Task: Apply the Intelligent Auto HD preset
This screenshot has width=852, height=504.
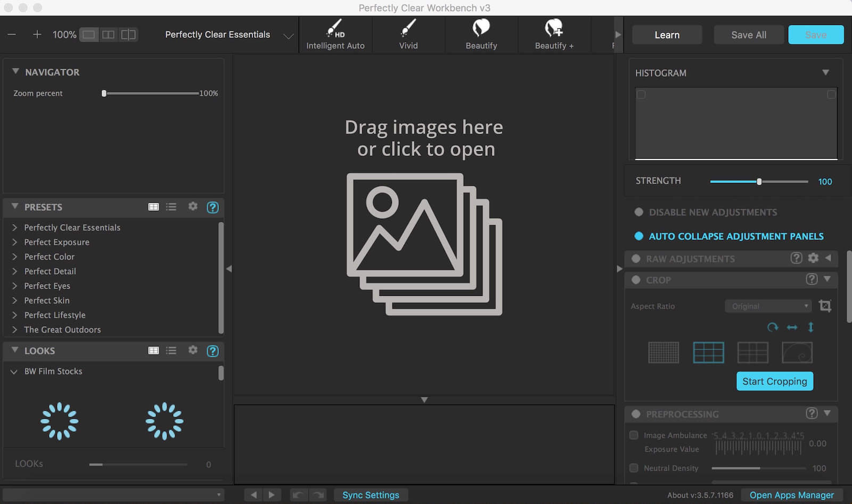Action: [x=335, y=35]
